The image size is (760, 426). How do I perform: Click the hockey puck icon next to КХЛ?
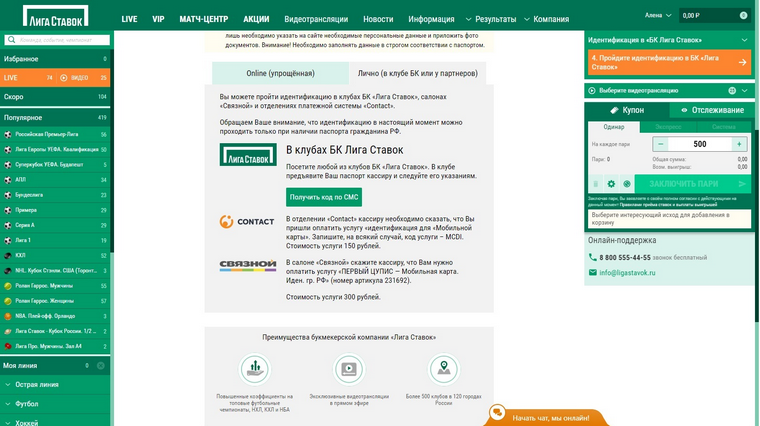(8, 255)
